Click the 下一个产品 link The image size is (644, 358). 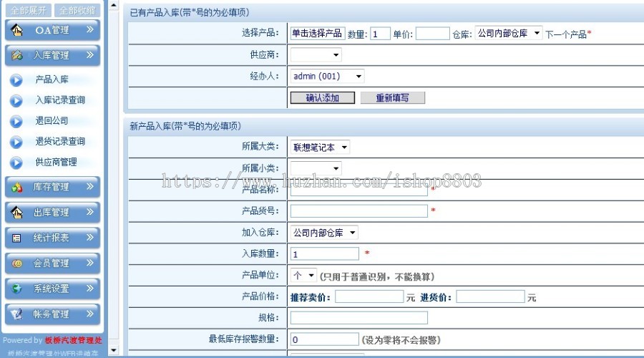(x=566, y=34)
